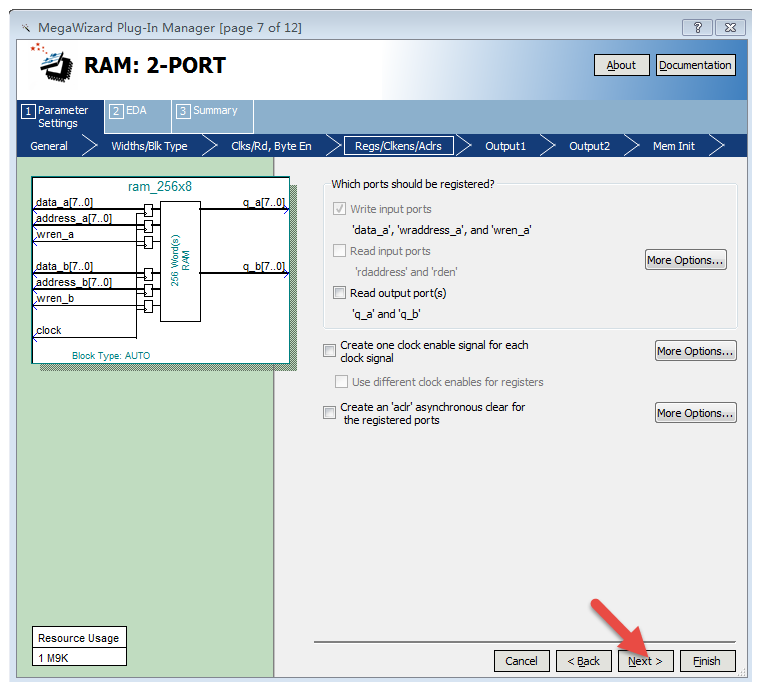
Task: Close the MegaWizard dialog
Action: coord(730,27)
